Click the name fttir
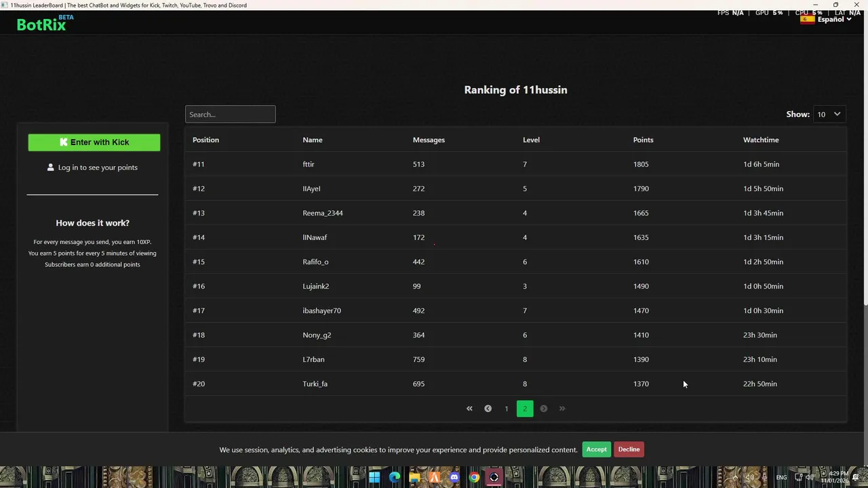Screen dimensions: 868x488 (x=309, y=164)
